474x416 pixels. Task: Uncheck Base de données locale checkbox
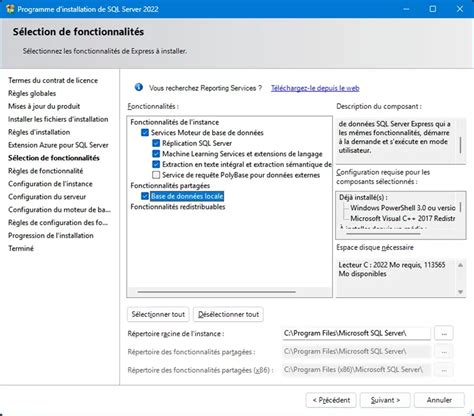145,196
